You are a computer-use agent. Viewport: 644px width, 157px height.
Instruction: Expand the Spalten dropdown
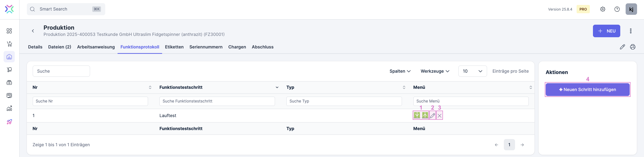point(400,71)
